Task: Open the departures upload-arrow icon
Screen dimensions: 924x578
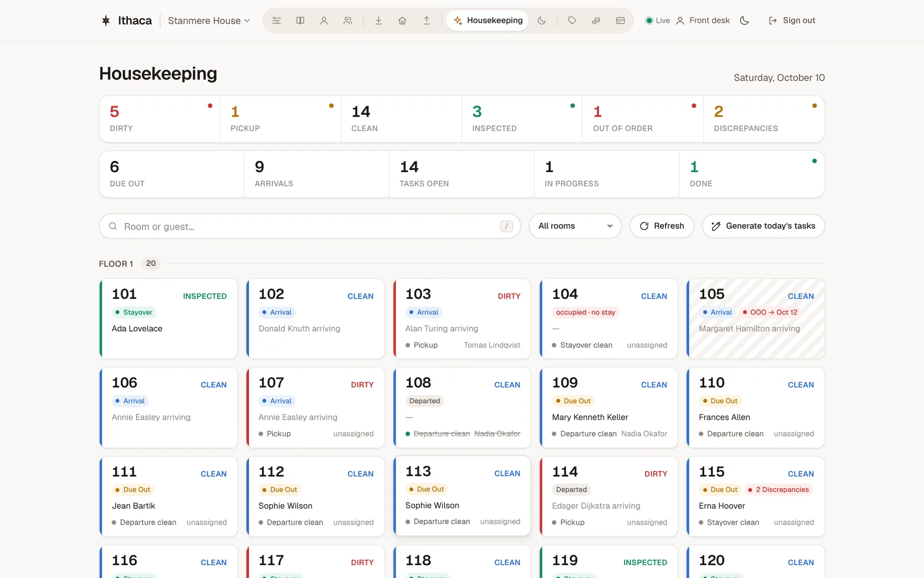Action: coord(427,21)
